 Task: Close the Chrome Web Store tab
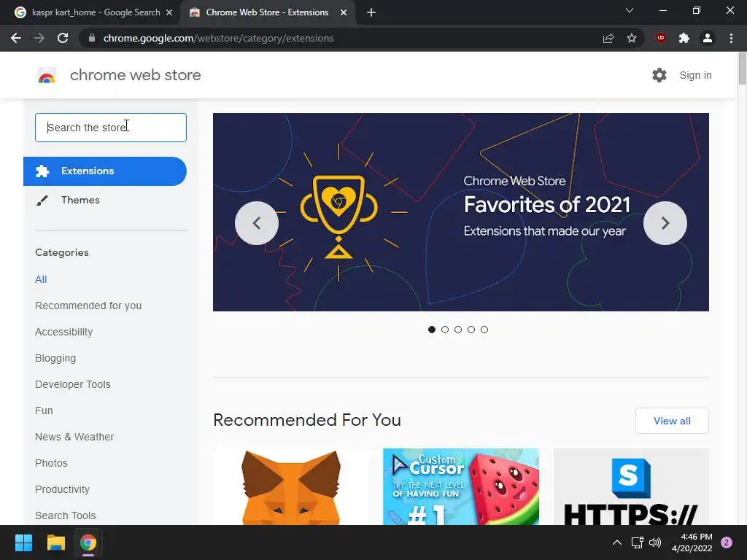click(344, 12)
